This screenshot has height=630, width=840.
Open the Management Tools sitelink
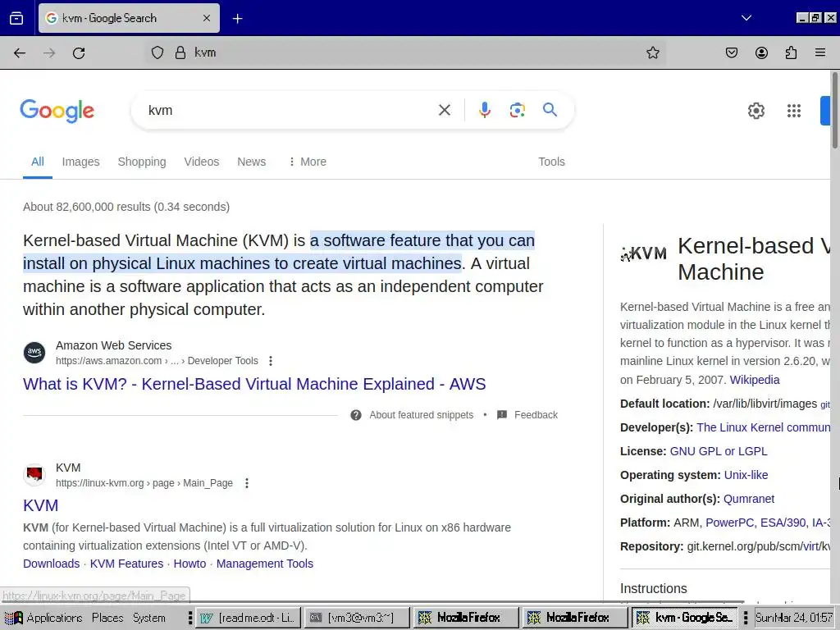click(265, 564)
